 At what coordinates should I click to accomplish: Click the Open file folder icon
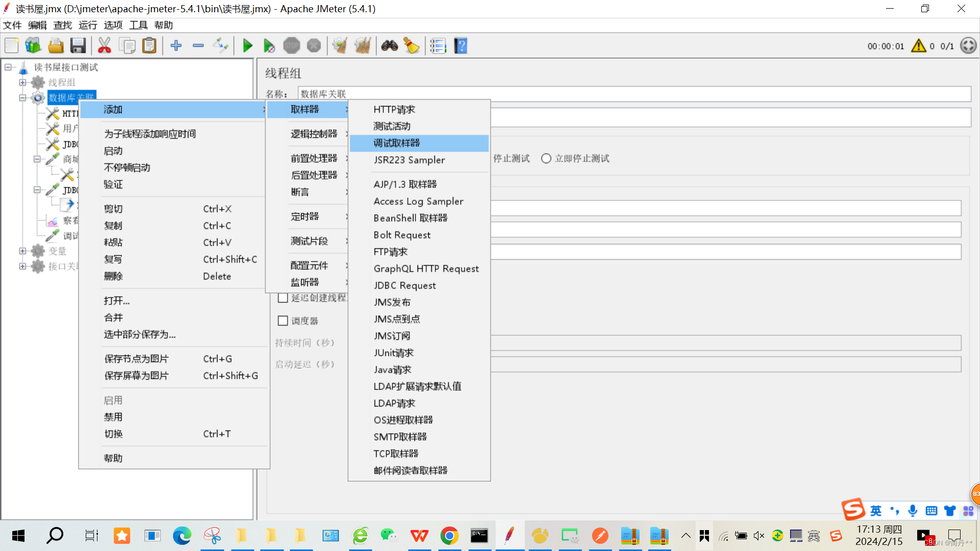tap(56, 46)
